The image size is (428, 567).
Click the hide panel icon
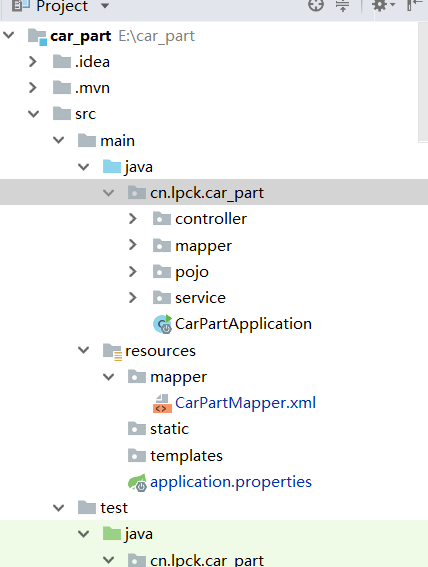415,5
